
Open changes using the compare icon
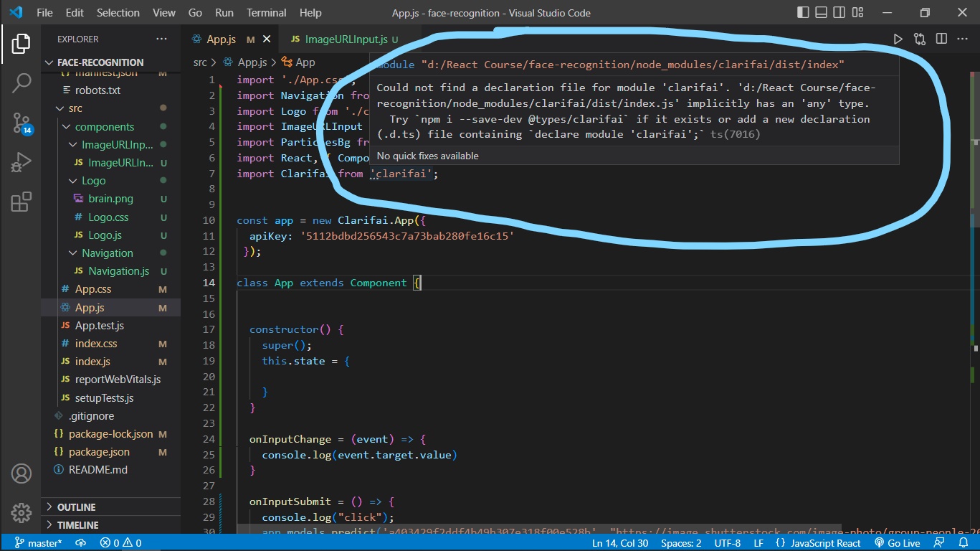tap(920, 39)
